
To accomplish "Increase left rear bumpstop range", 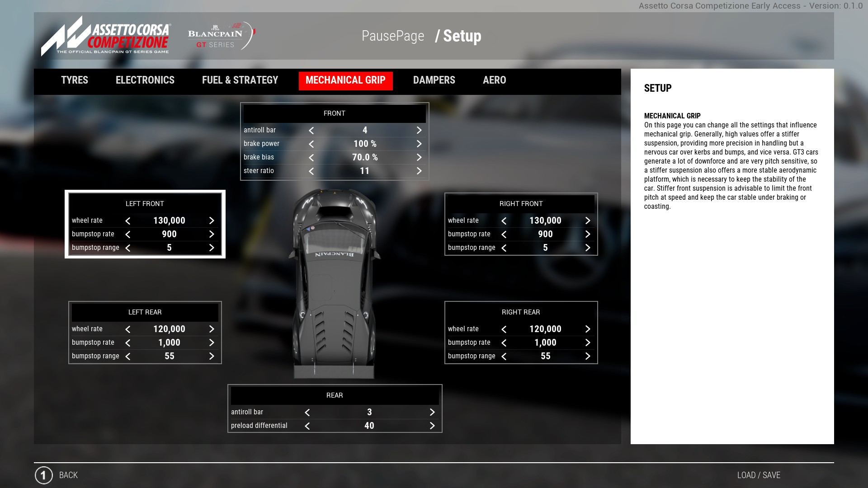I will [x=212, y=356].
